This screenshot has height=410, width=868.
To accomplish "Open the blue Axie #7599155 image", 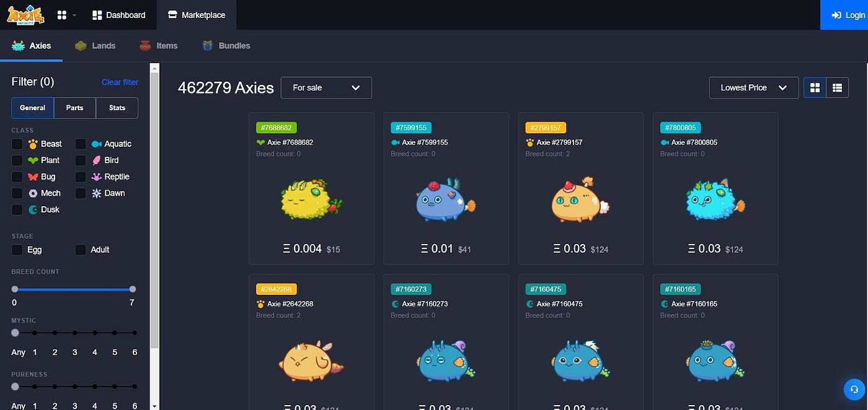I will 445,200.
